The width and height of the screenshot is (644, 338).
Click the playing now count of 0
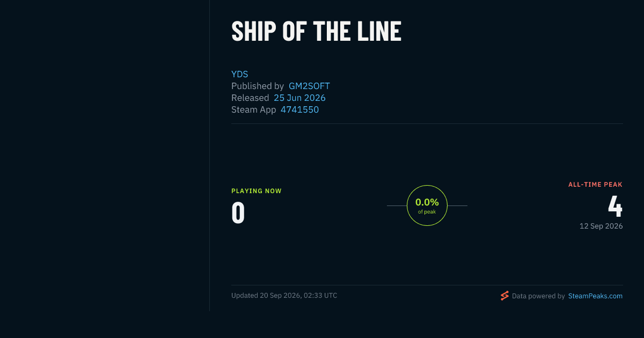pyautogui.click(x=238, y=213)
